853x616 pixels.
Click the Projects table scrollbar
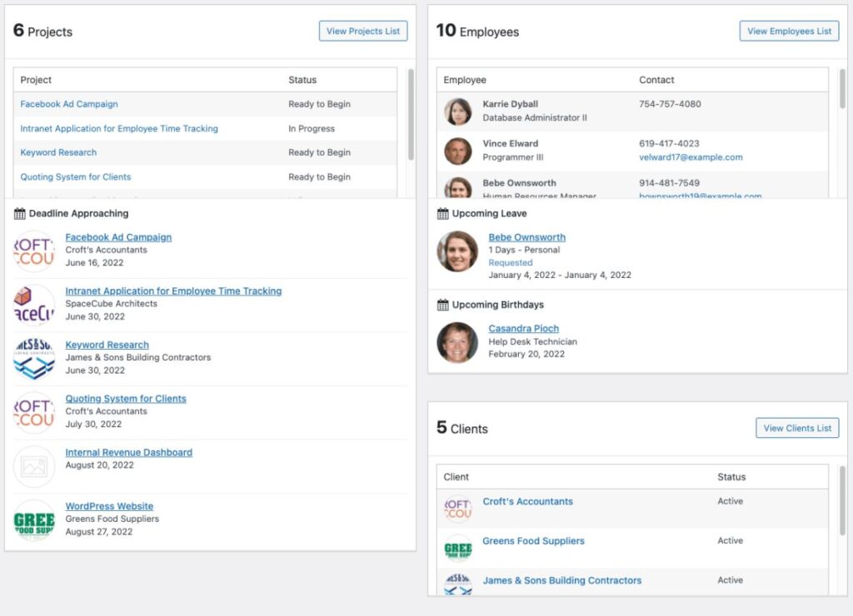click(x=411, y=115)
